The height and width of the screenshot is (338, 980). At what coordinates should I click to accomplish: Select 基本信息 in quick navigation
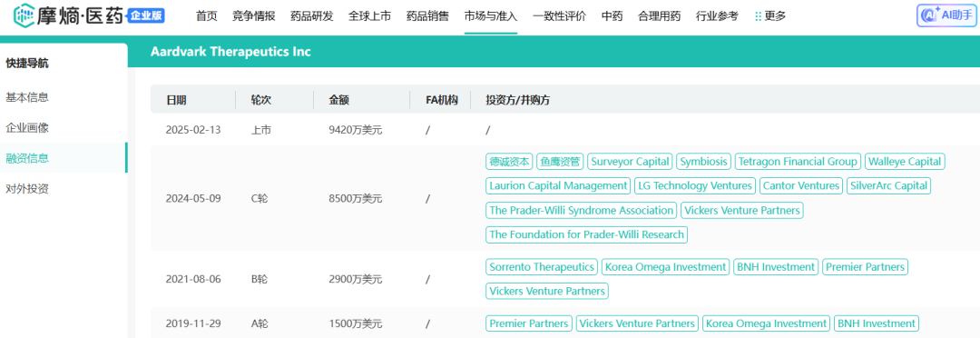click(x=27, y=97)
